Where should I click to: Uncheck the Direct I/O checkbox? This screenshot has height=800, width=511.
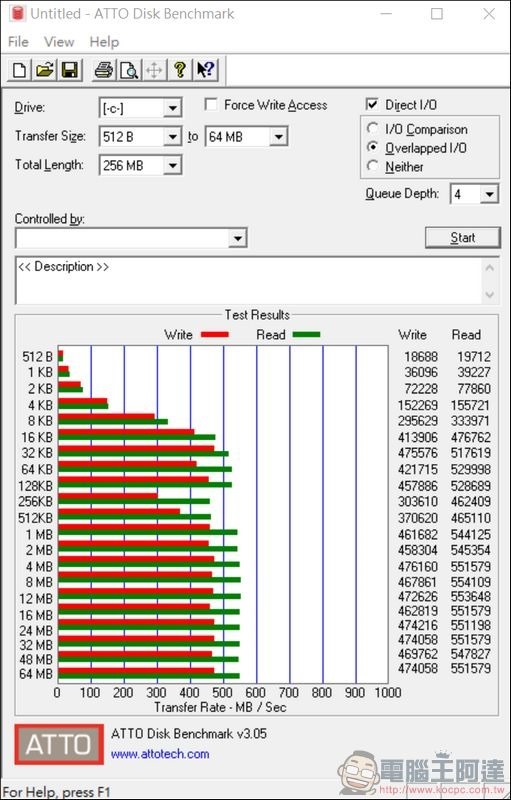(x=372, y=105)
